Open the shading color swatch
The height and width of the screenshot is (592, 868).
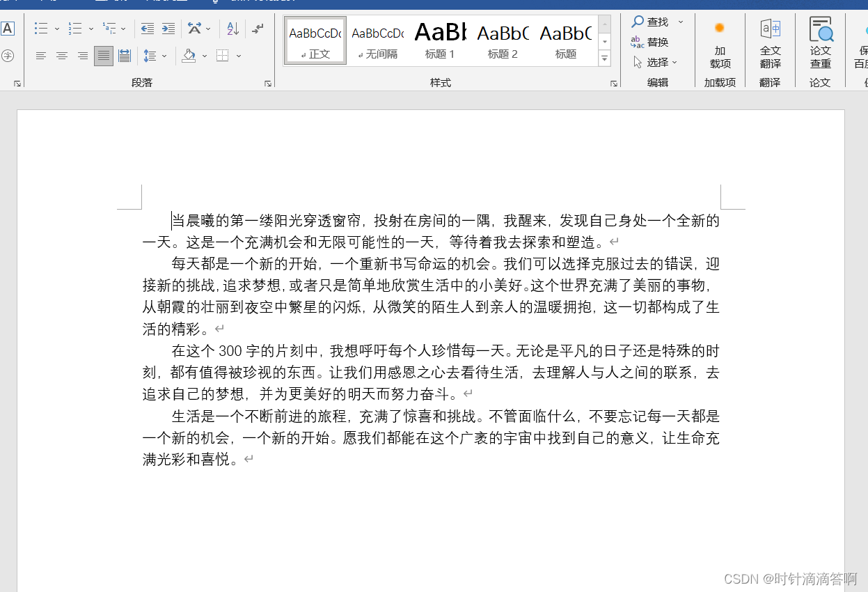pos(189,56)
